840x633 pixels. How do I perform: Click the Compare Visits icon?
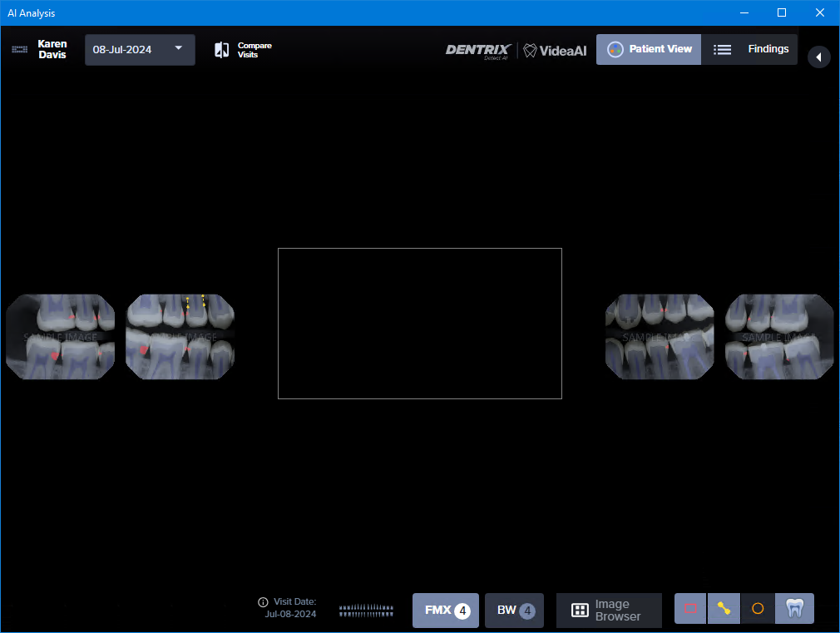[x=222, y=50]
